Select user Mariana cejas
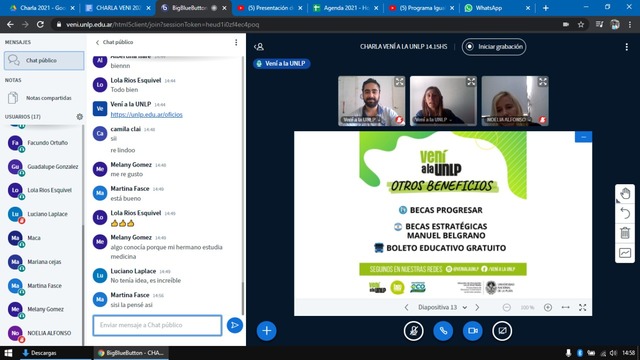 pos(43,262)
